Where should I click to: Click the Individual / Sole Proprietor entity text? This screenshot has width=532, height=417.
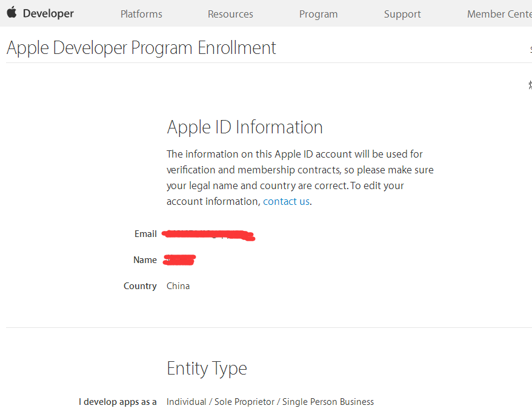pos(270,402)
